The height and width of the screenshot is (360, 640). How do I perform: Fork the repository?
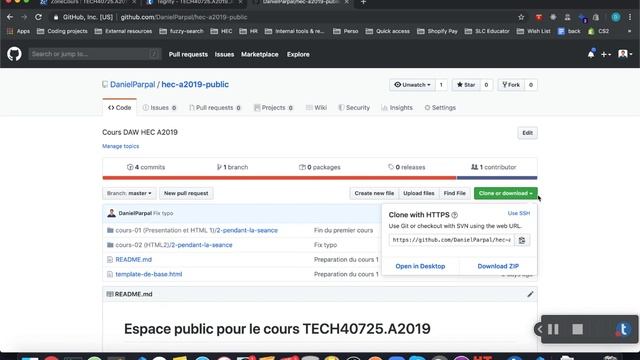511,85
